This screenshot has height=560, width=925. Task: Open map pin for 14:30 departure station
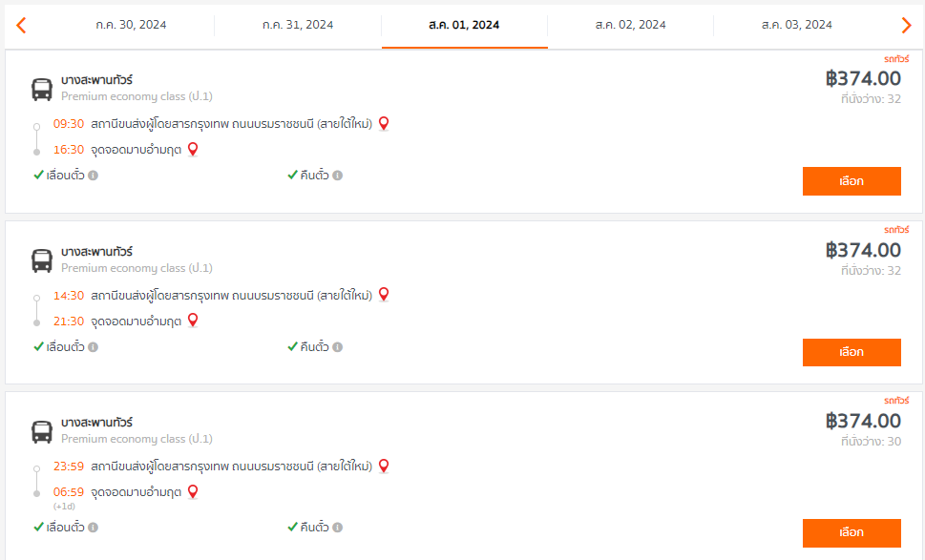point(384,295)
